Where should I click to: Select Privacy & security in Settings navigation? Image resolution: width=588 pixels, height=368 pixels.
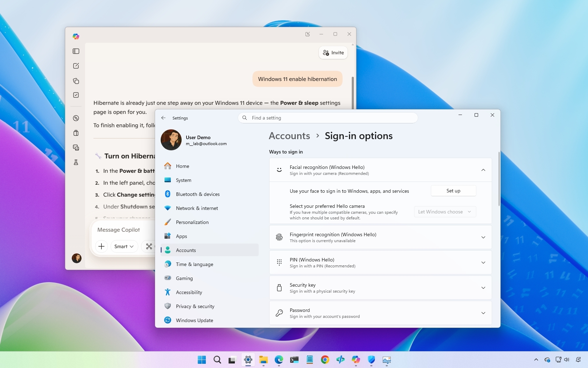(195, 306)
